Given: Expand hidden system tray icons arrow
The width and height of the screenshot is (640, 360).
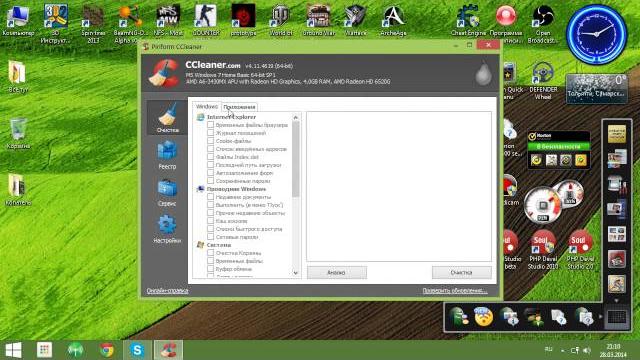Looking at the screenshot, I should [x=562, y=350].
